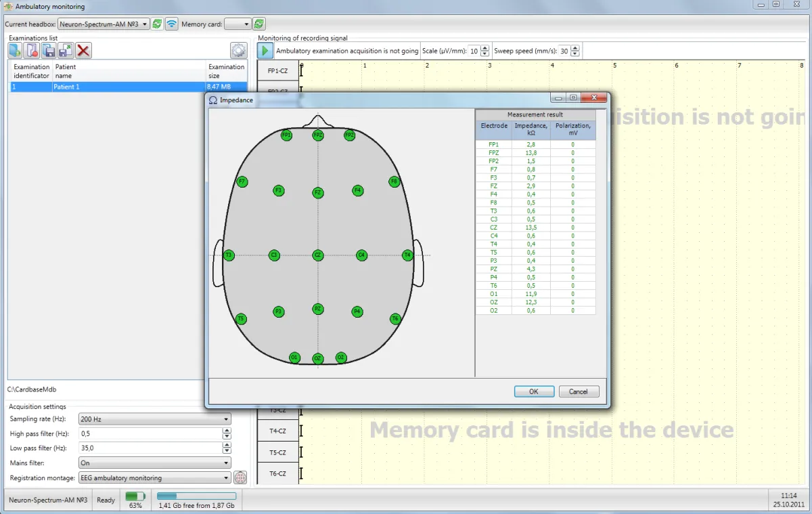Refresh the current headbox list

157,24
